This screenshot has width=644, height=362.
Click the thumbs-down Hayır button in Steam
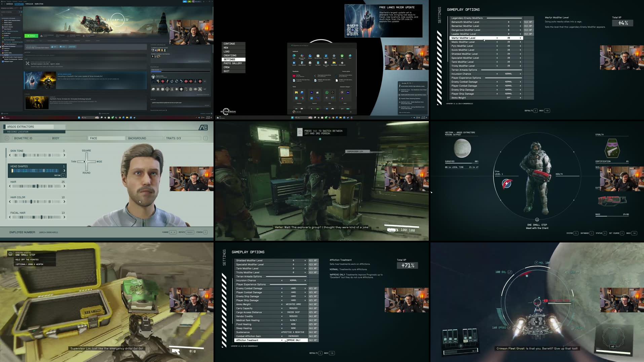pos(63,47)
